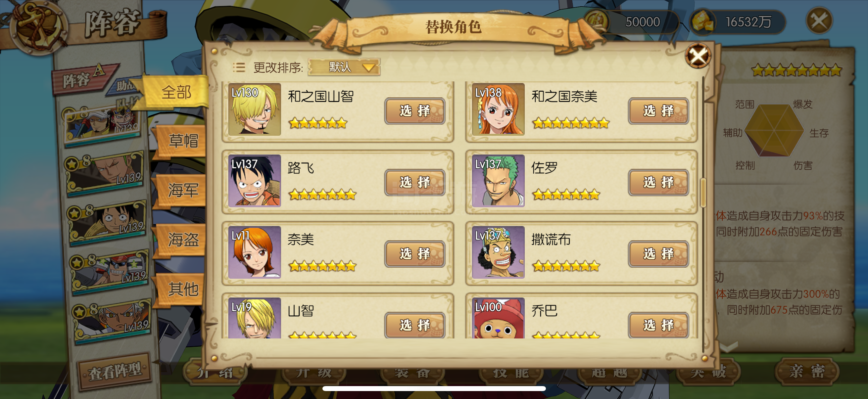Switch to the 海军 filter tab

pos(182,190)
